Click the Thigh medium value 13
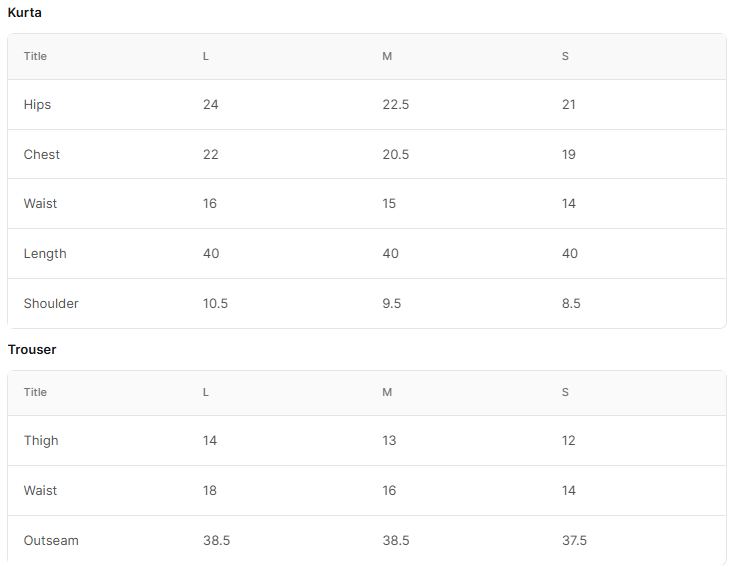This screenshot has height=567, width=730. pos(389,441)
